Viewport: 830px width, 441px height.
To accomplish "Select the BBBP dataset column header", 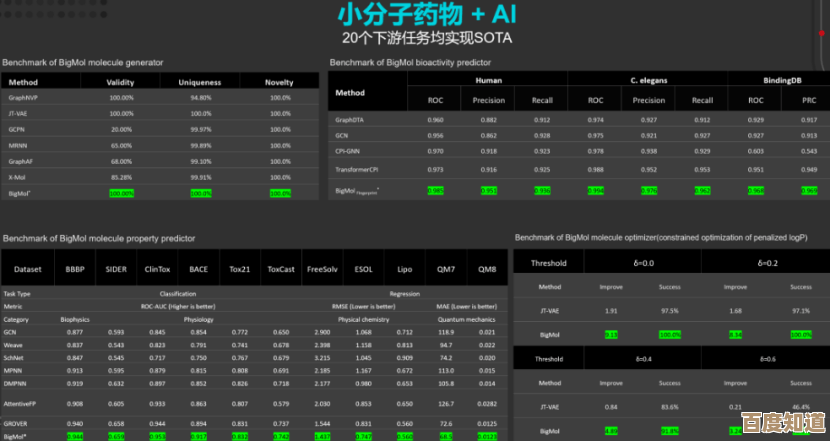I will coord(75,269).
